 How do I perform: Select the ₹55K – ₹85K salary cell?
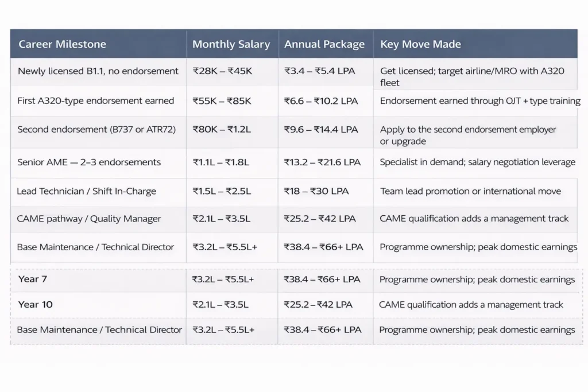pos(222,100)
